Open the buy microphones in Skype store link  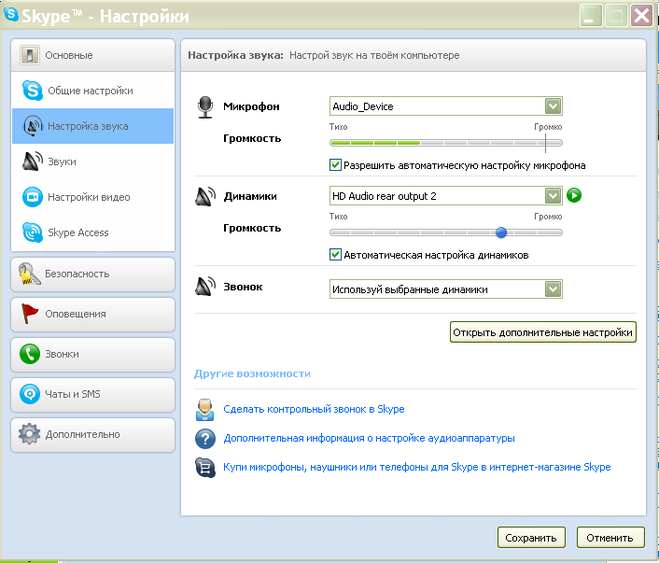pyautogui.click(x=417, y=467)
